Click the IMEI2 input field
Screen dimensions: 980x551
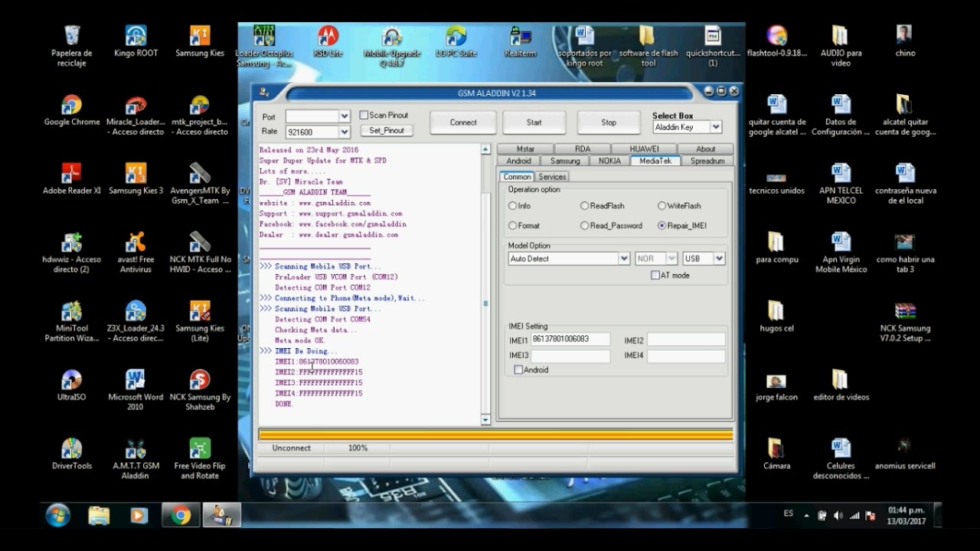pyautogui.click(x=686, y=339)
